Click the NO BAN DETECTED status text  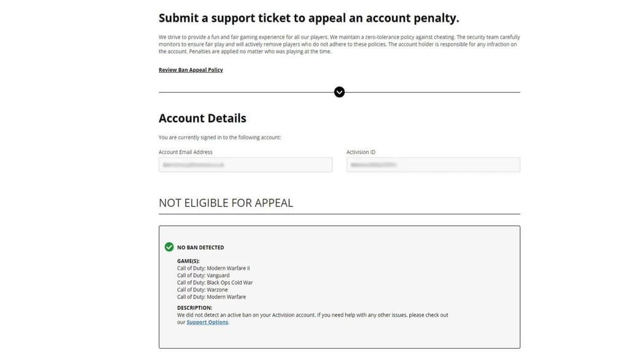pos(201,248)
